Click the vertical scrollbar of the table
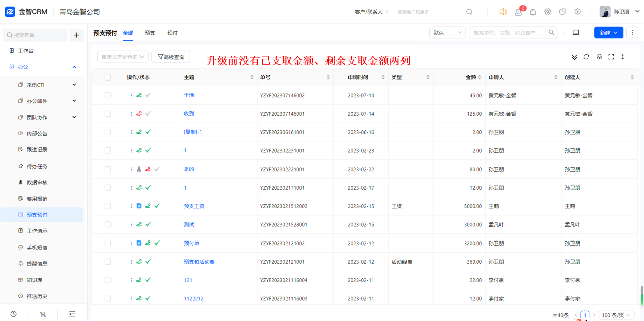 click(641, 296)
